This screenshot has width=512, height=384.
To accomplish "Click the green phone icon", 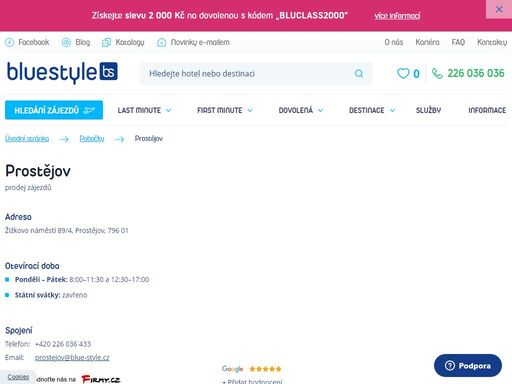I will coord(437,73).
